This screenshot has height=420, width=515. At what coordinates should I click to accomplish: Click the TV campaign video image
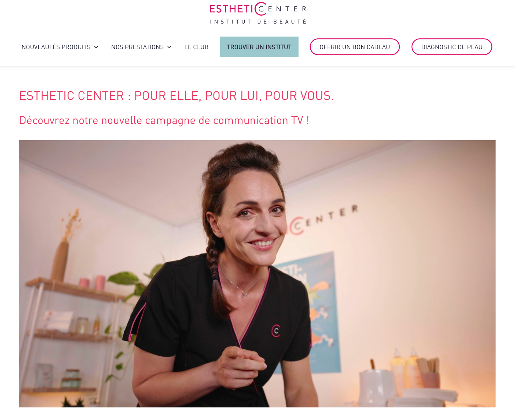(x=257, y=274)
